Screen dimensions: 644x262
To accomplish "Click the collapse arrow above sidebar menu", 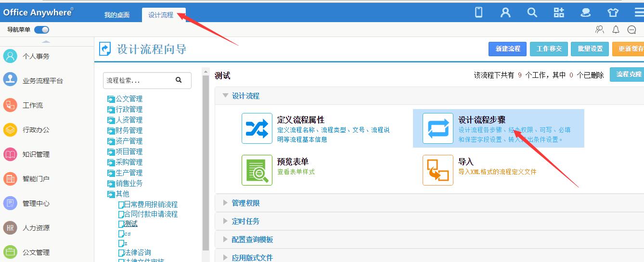I will pos(47,42).
